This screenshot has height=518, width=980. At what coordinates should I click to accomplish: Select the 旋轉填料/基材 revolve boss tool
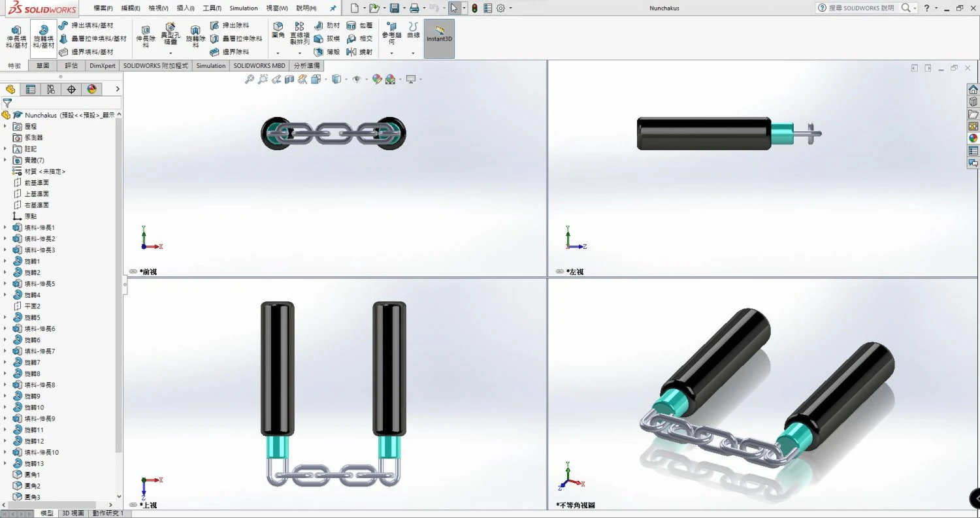coord(43,37)
